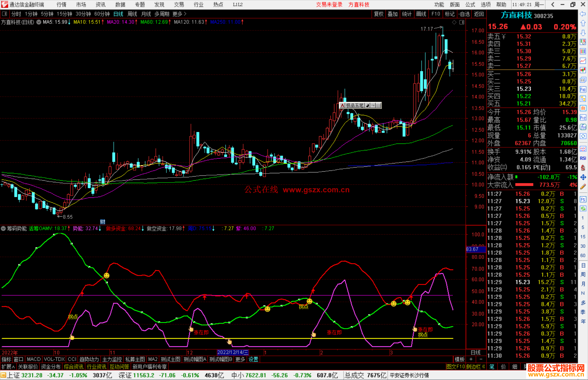The height and width of the screenshot is (380, 588).
Task: Open the 模板 template dropdown
Action: [x=460, y=359]
